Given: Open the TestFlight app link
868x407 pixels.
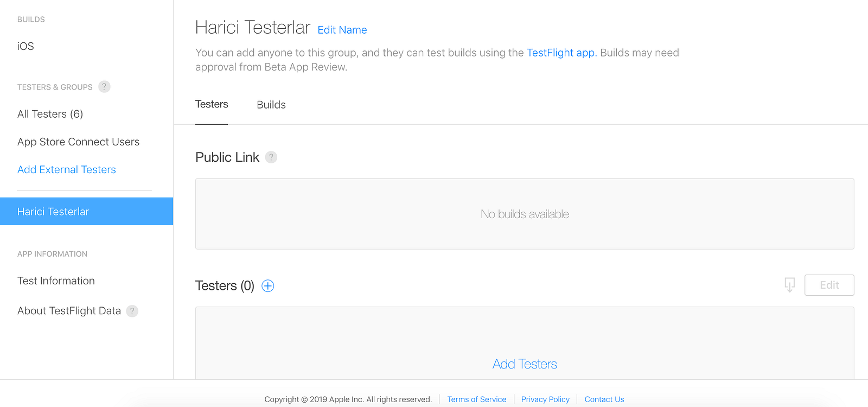Looking at the screenshot, I should tap(561, 53).
